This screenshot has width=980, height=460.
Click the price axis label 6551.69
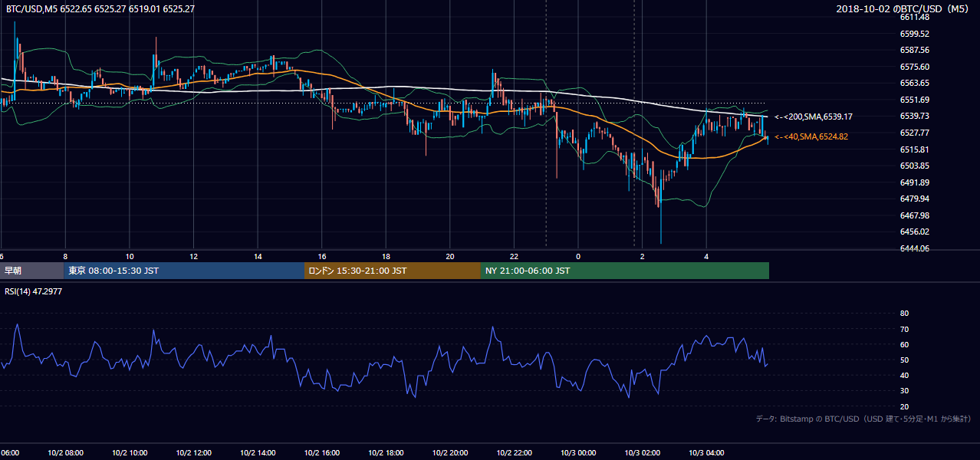click(x=915, y=100)
